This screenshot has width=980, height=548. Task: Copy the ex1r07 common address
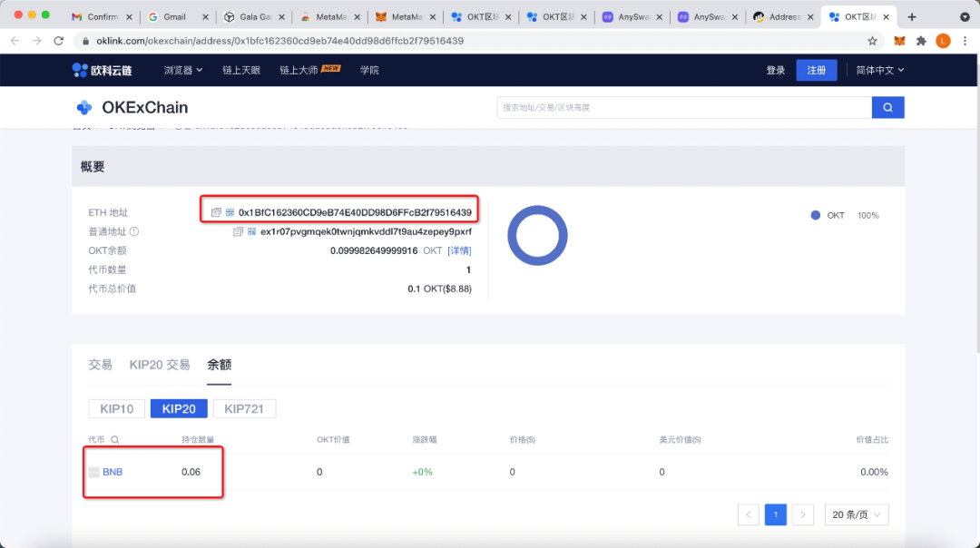pyautogui.click(x=238, y=232)
